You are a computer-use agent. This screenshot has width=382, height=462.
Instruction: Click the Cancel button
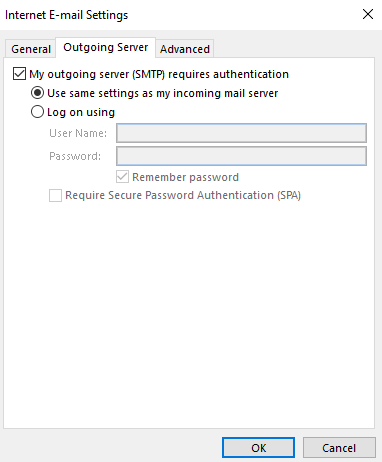(x=339, y=448)
